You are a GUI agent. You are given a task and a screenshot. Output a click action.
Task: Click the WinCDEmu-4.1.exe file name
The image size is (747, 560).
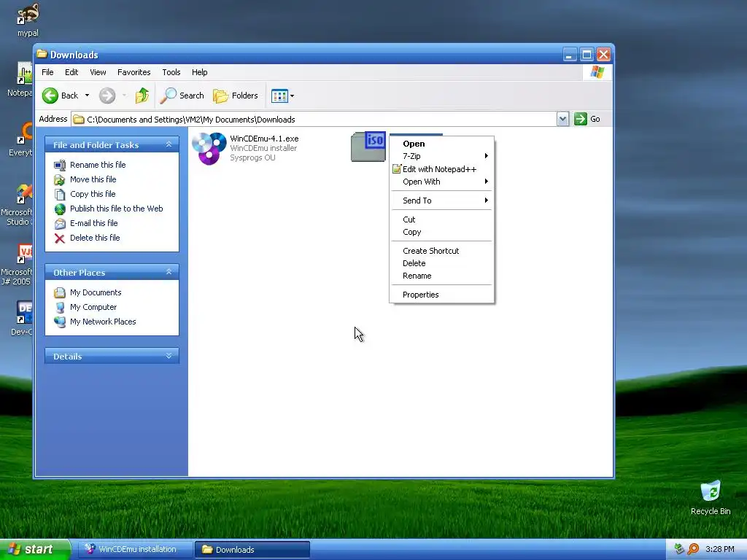tap(264, 139)
